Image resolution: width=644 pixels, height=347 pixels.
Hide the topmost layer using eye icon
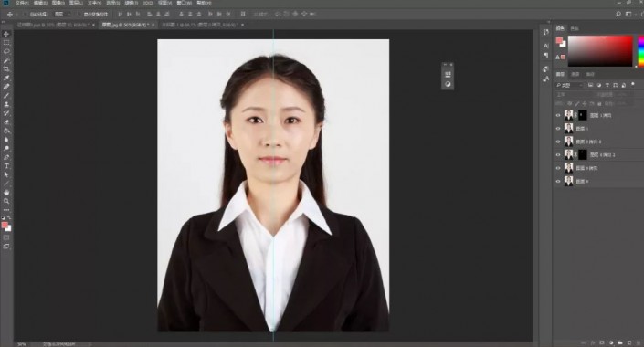tap(558, 115)
